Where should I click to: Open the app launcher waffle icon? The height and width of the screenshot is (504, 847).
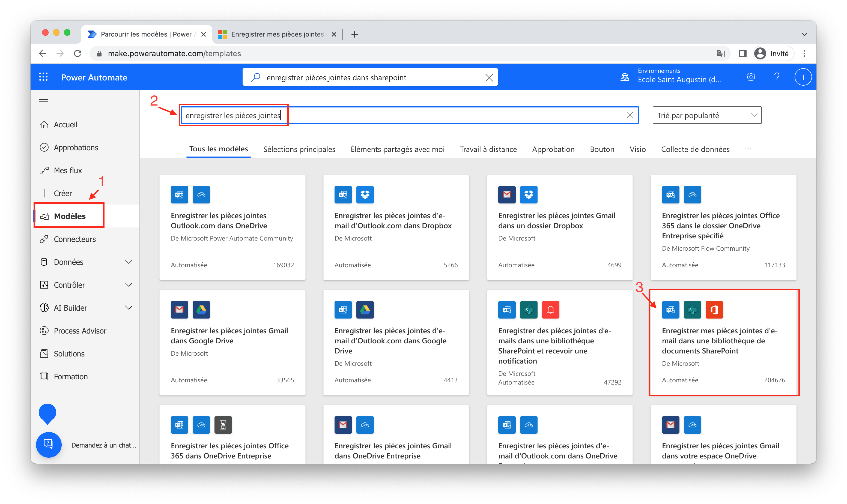(x=43, y=77)
